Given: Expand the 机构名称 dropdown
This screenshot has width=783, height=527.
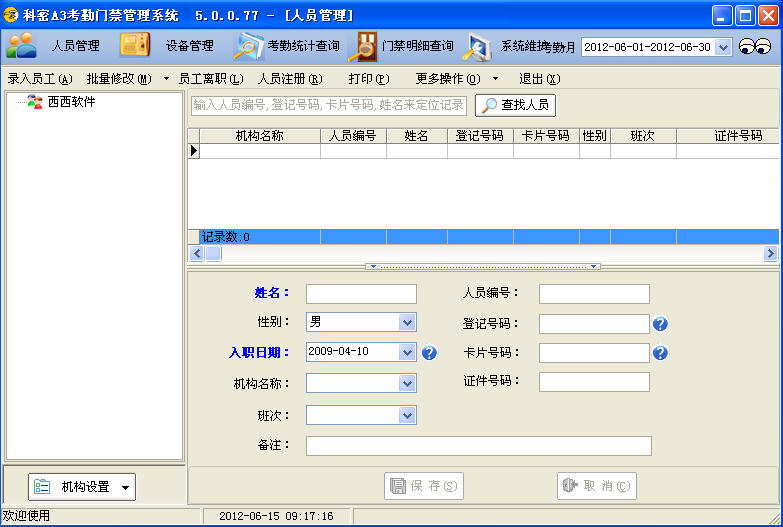Looking at the screenshot, I should tap(407, 383).
